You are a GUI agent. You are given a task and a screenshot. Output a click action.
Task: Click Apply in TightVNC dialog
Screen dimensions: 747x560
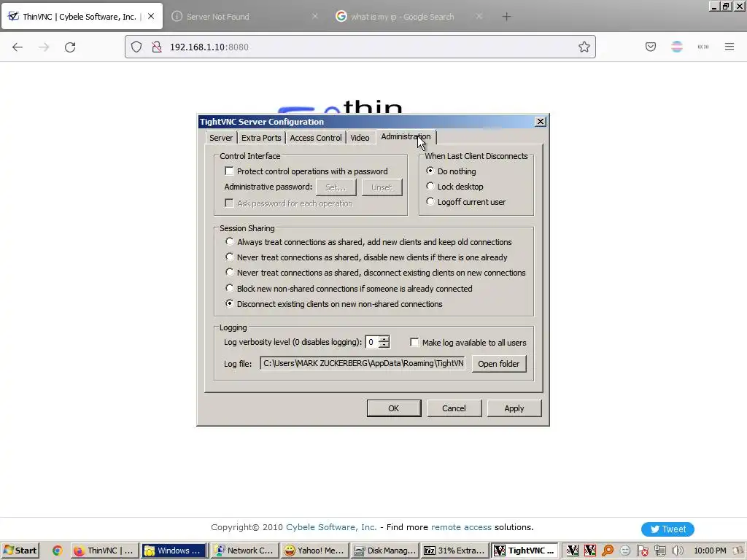(514, 408)
